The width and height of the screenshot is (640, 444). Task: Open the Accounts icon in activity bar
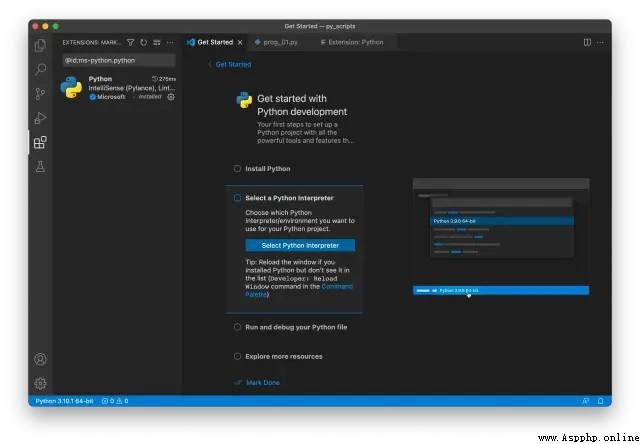[40, 359]
